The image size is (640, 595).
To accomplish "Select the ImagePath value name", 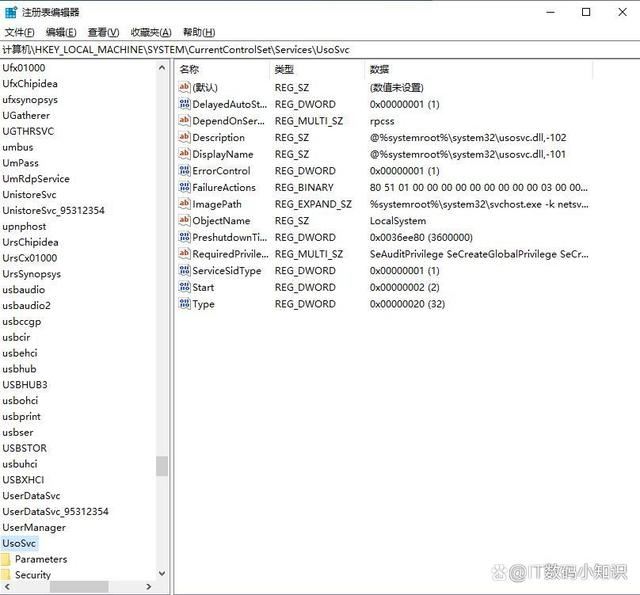I will (217, 204).
